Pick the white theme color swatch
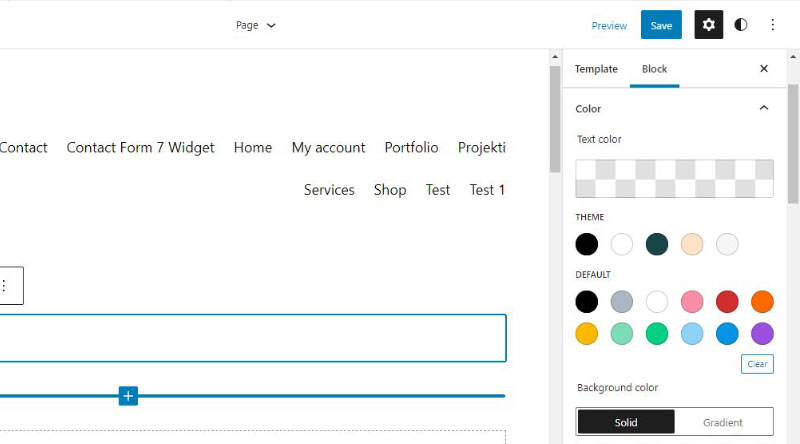This screenshot has width=800, height=444. pyautogui.click(x=621, y=244)
